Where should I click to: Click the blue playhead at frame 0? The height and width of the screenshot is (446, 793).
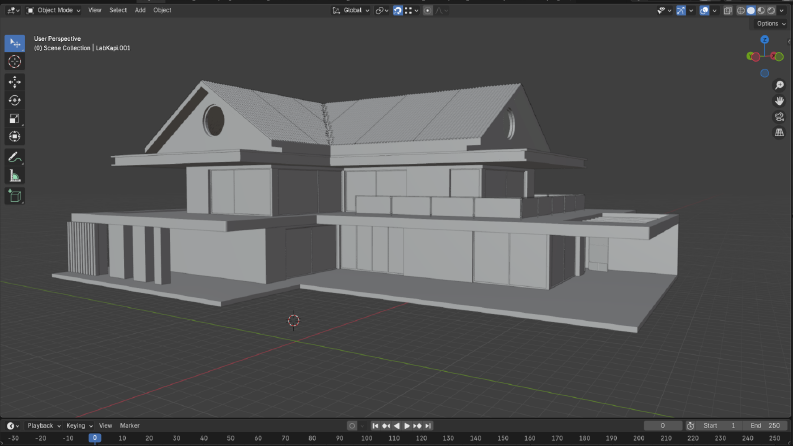[x=95, y=438]
